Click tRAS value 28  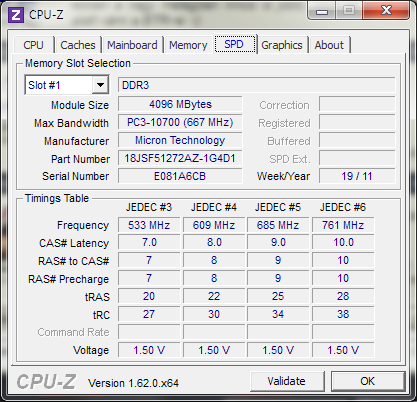click(x=343, y=296)
